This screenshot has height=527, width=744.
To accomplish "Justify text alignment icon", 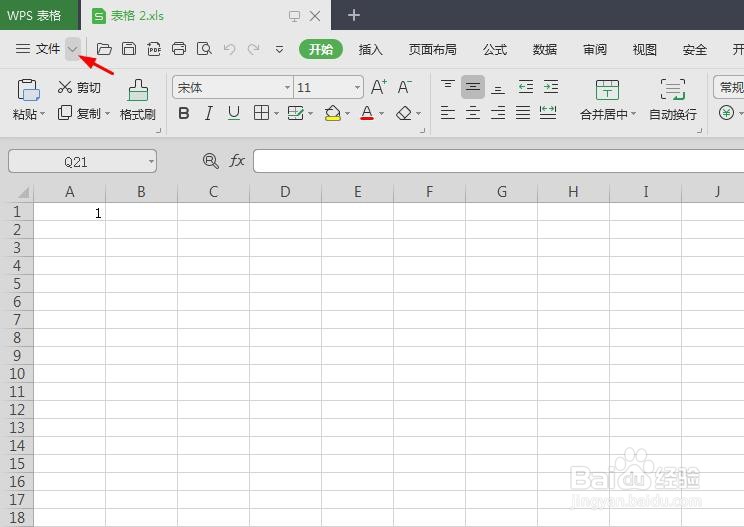I will 523,113.
